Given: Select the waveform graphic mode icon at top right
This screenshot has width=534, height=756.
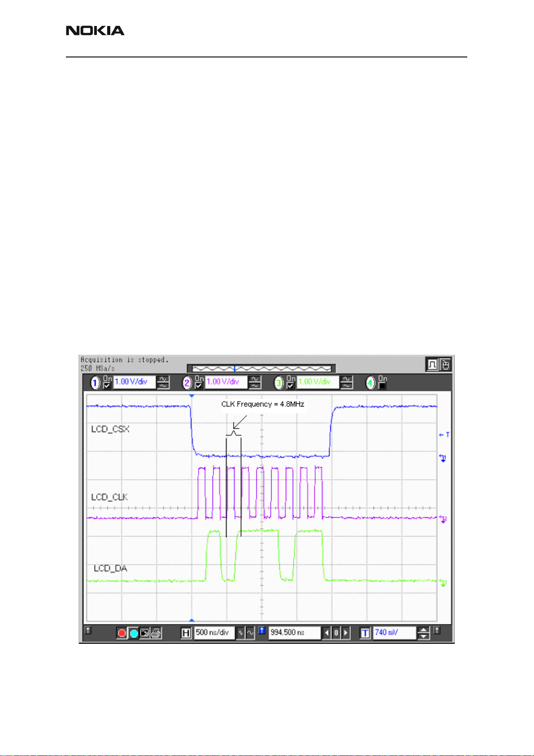Looking at the screenshot, I should [432, 364].
